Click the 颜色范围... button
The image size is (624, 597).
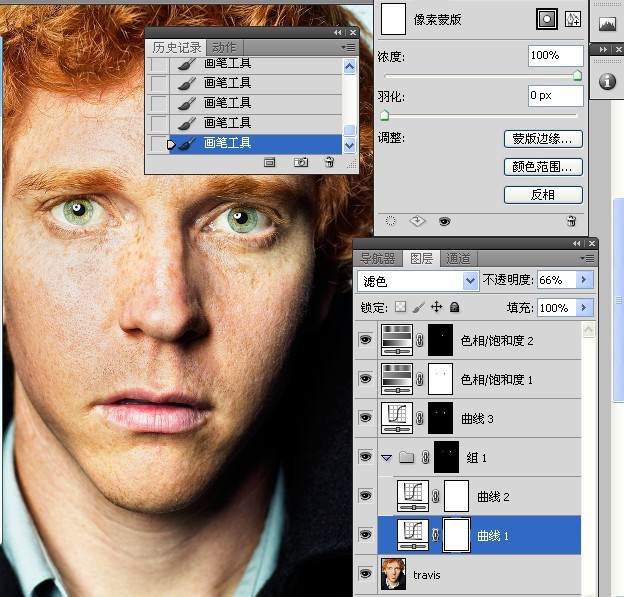[x=543, y=167]
